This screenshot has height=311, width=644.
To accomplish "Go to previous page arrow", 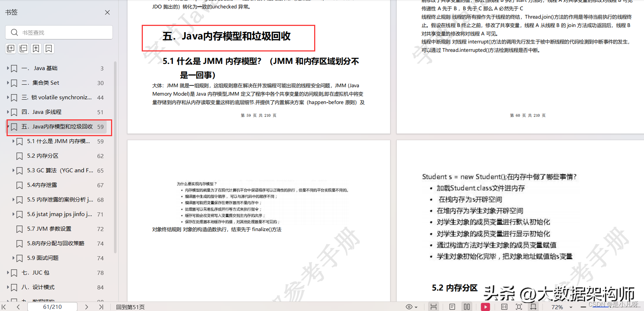I will coord(18,307).
